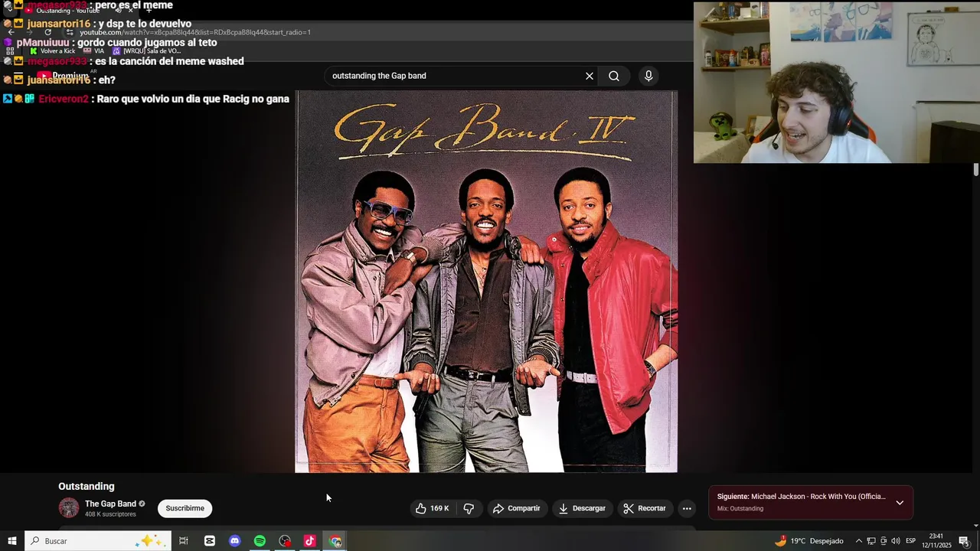Mute the tab using the speaker icon
The image size is (980, 551).
pos(118,11)
